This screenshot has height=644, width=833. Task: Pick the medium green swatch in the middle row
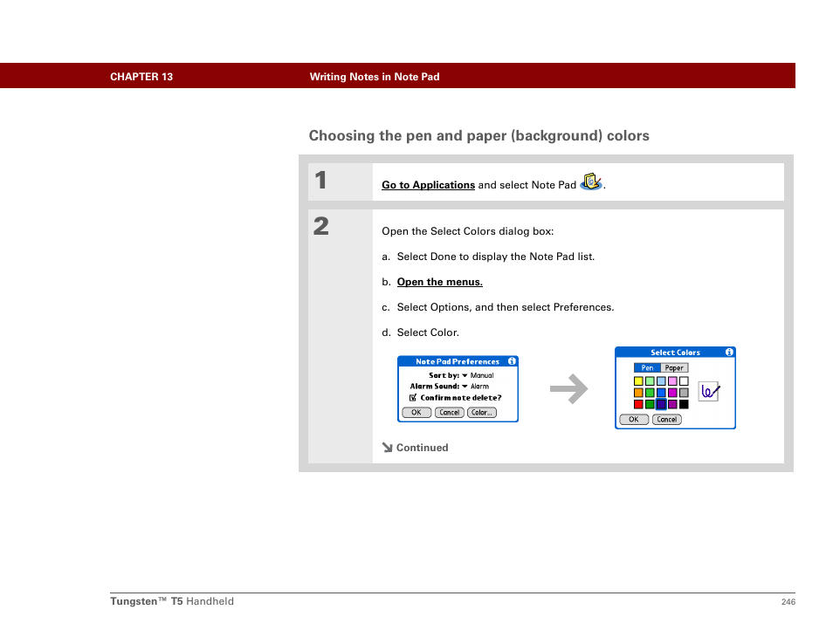pyautogui.click(x=650, y=393)
